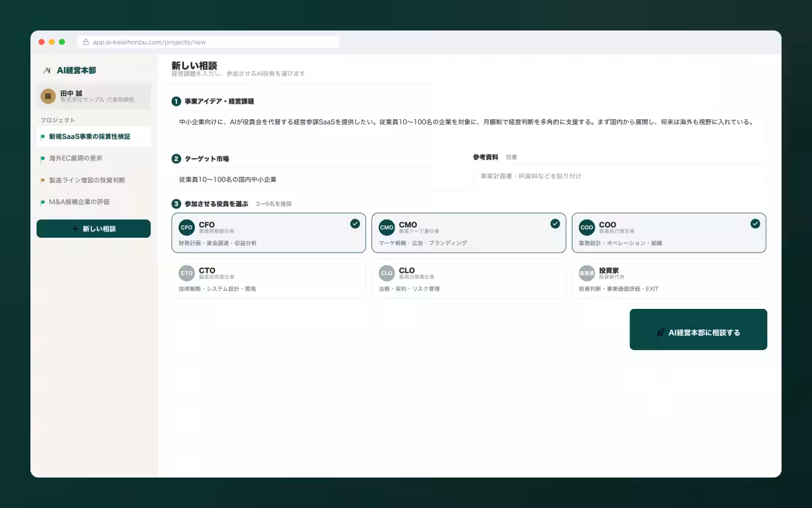Click the 財務計画・資金調達・収益分析 description
This screenshot has width=812, height=508.
click(x=218, y=243)
